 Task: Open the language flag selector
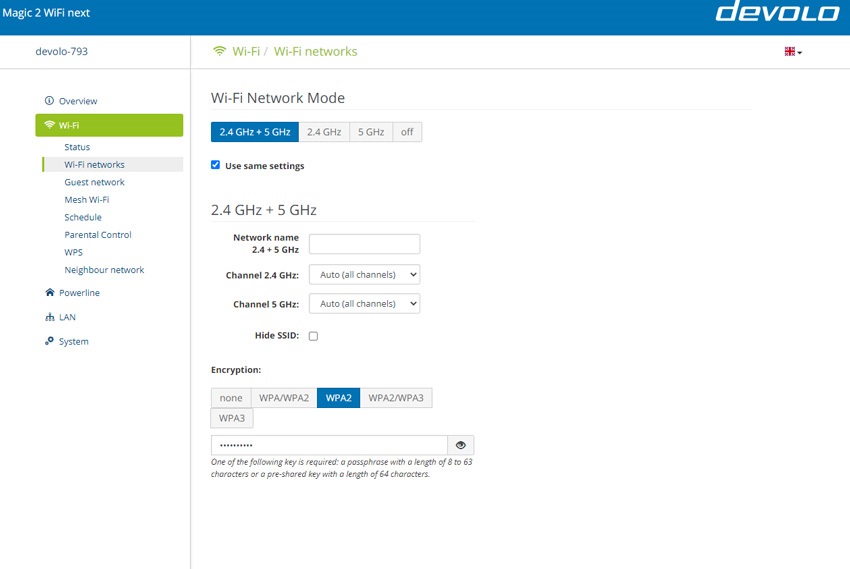click(x=793, y=51)
